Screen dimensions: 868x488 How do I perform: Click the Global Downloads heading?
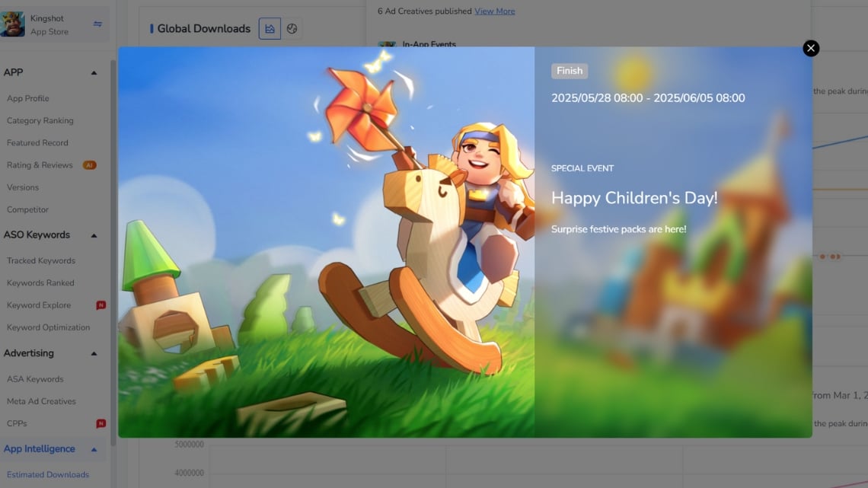[204, 29]
